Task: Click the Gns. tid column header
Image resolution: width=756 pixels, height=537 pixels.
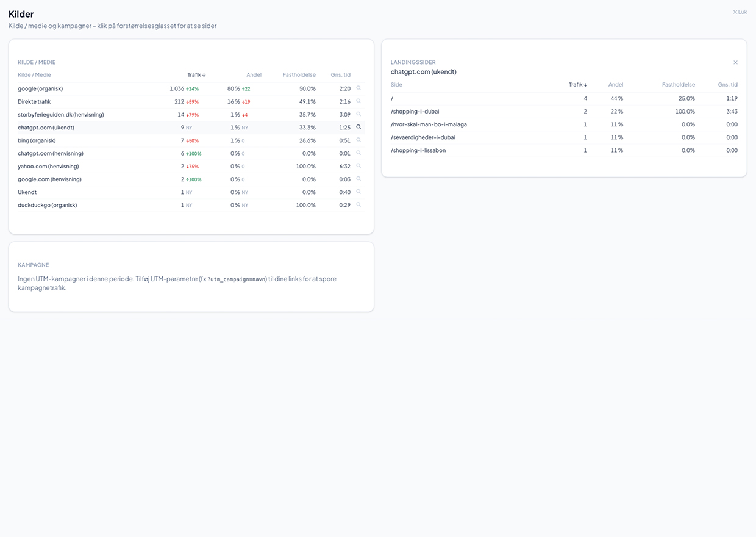Action: click(x=340, y=74)
